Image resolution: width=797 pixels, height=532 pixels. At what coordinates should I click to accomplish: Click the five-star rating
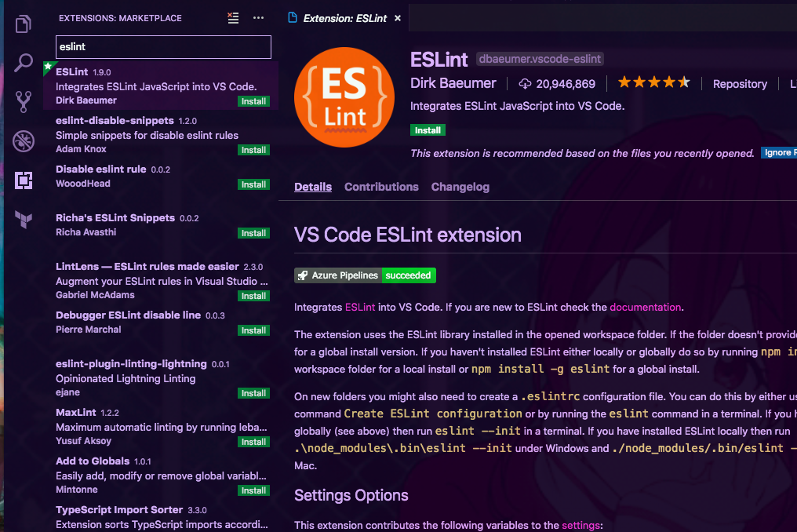(653, 82)
